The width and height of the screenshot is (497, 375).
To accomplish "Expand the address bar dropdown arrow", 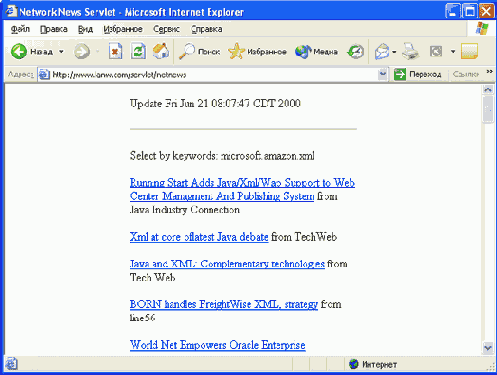I will pos(383,74).
